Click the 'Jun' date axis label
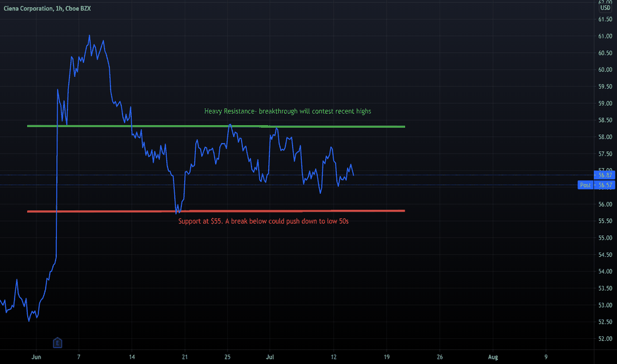Image resolution: width=617 pixels, height=364 pixels. coord(36,357)
